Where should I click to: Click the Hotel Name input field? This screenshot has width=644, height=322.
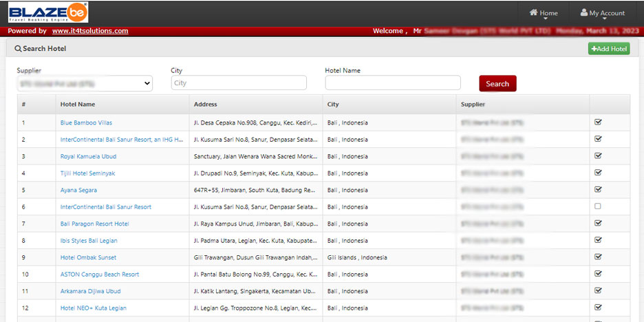(392, 83)
